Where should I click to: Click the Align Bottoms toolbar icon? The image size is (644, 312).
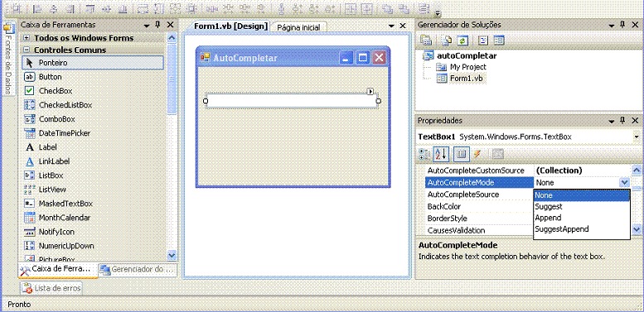123,8
